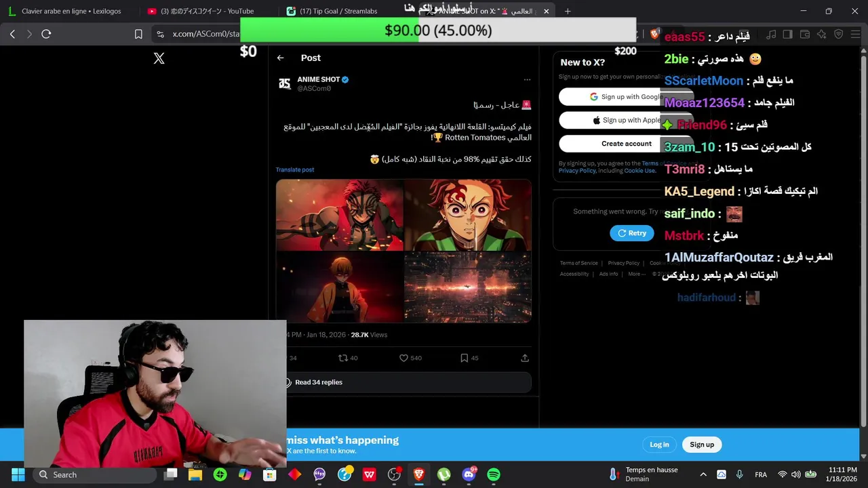Open the weather widget Temps en hausse

click(643, 474)
